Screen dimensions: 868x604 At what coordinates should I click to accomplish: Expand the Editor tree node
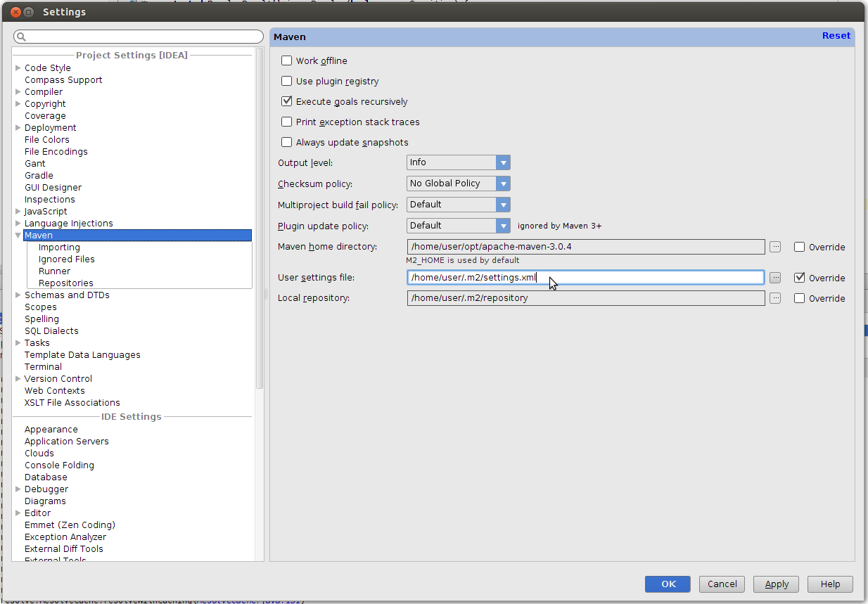pyautogui.click(x=18, y=513)
